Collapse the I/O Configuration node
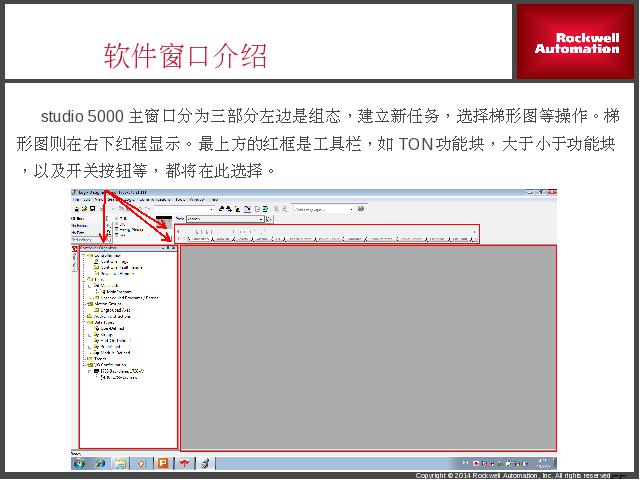This screenshot has width=640, height=480. (x=84, y=364)
